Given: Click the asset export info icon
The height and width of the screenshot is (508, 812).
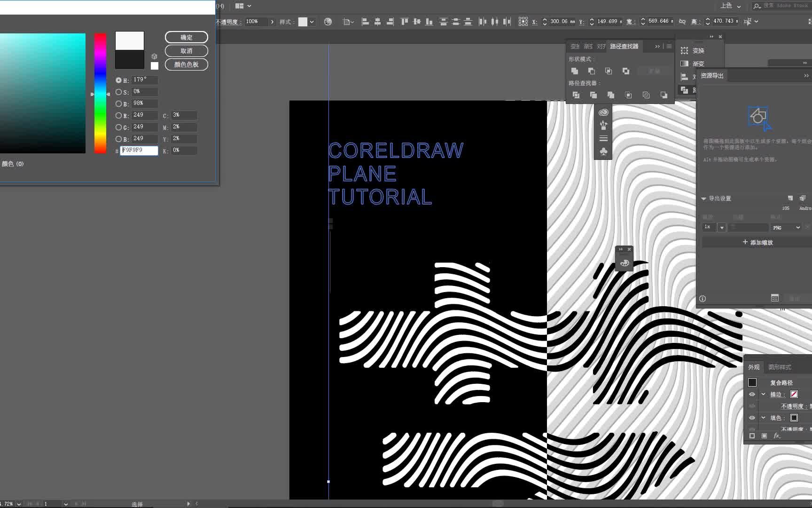Looking at the screenshot, I should coord(703,299).
